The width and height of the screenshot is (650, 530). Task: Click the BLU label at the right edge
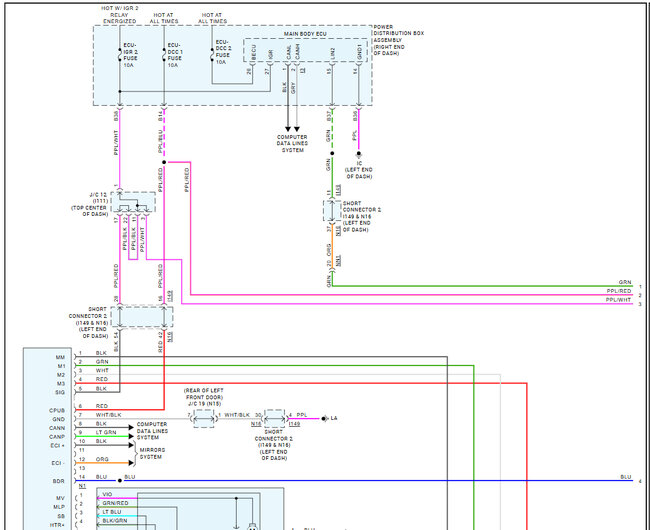(626, 477)
